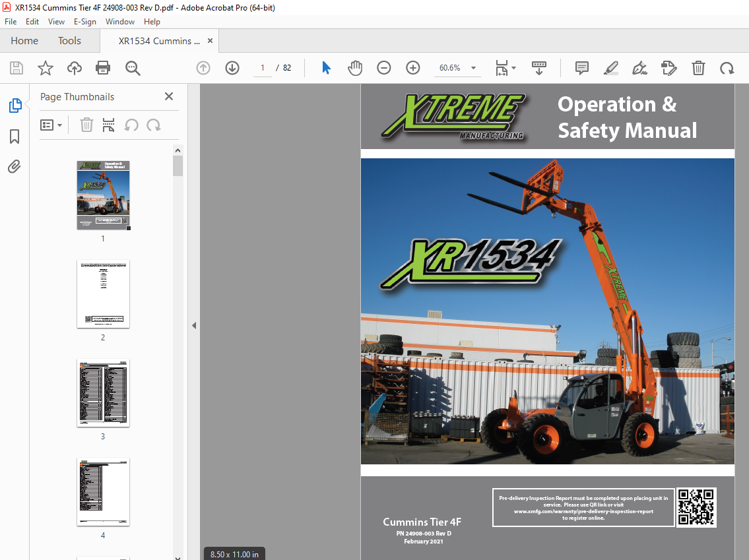Screen dimensions: 749x560
Task: Delete pages in thumbnails panel
Action: point(86,125)
